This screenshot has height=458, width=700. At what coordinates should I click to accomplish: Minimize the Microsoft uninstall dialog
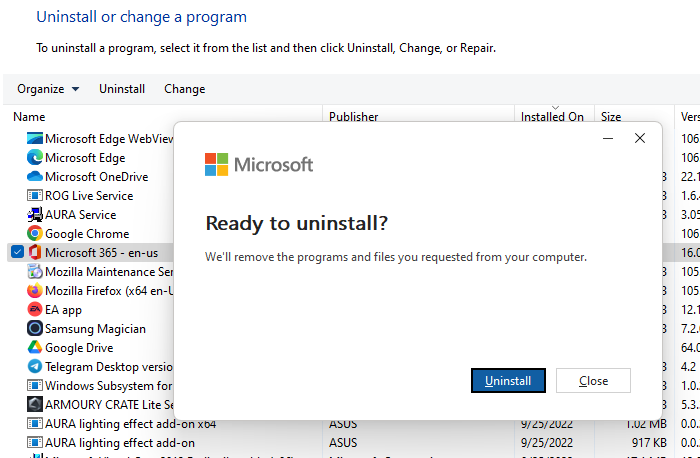click(x=608, y=138)
